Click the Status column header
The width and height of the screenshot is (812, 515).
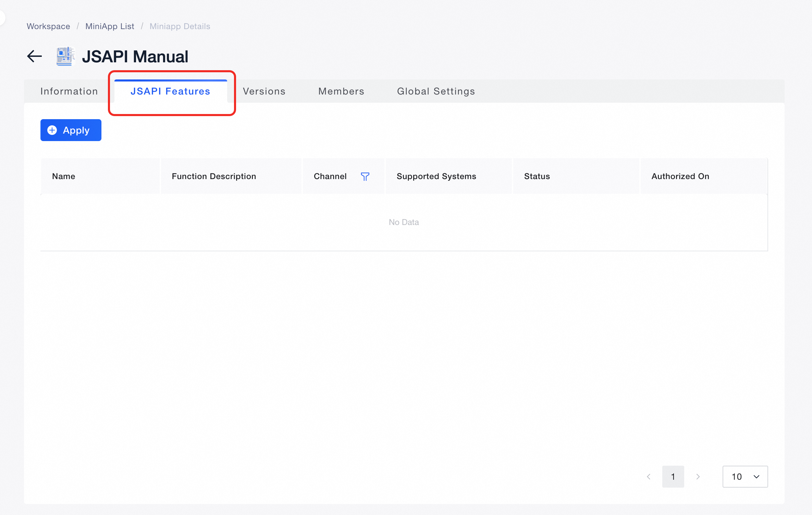[x=537, y=176]
